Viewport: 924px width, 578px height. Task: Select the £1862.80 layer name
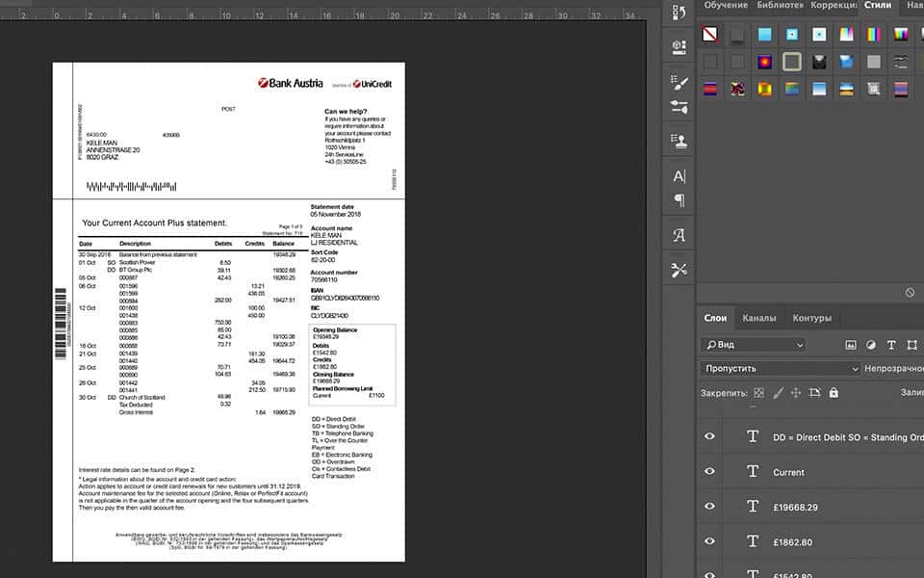point(792,542)
